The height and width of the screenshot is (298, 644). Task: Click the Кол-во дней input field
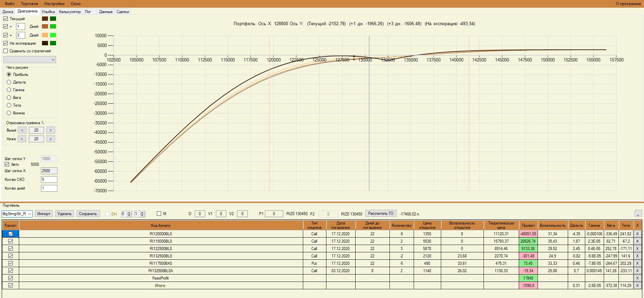[49, 188]
